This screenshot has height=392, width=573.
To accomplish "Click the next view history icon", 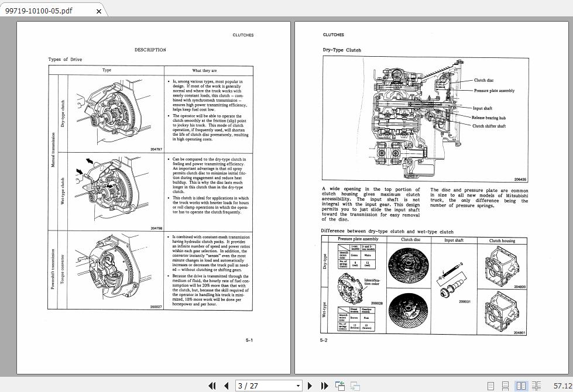I will point(355,386).
